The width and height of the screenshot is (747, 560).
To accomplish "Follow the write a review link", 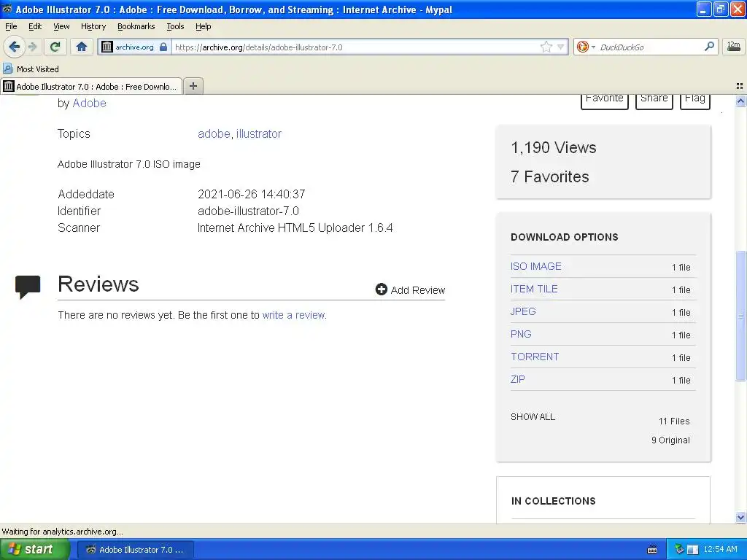I will point(293,315).
